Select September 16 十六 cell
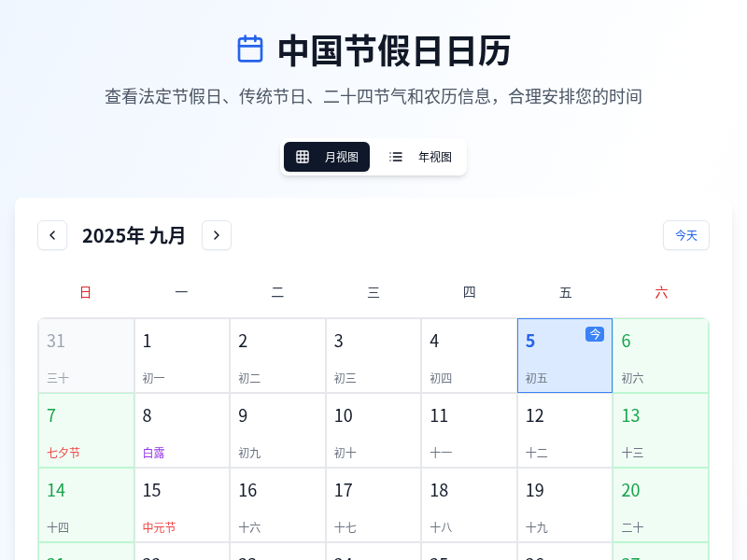The width and height of the screenshot is (747, 560). 277,505
